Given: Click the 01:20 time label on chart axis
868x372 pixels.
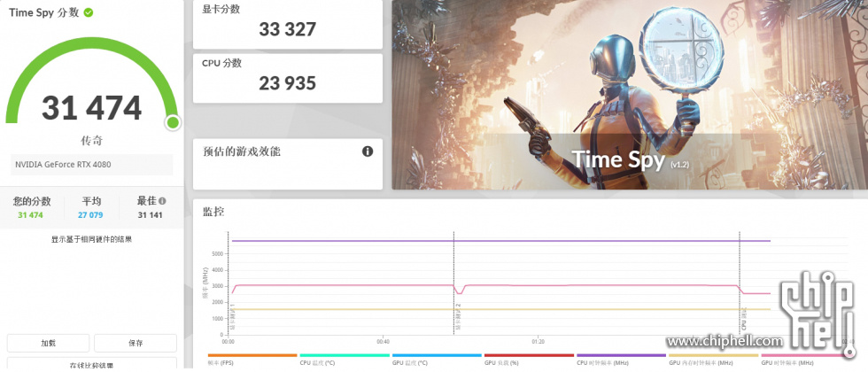Looking at the screenshot, I should coord(539,342).
